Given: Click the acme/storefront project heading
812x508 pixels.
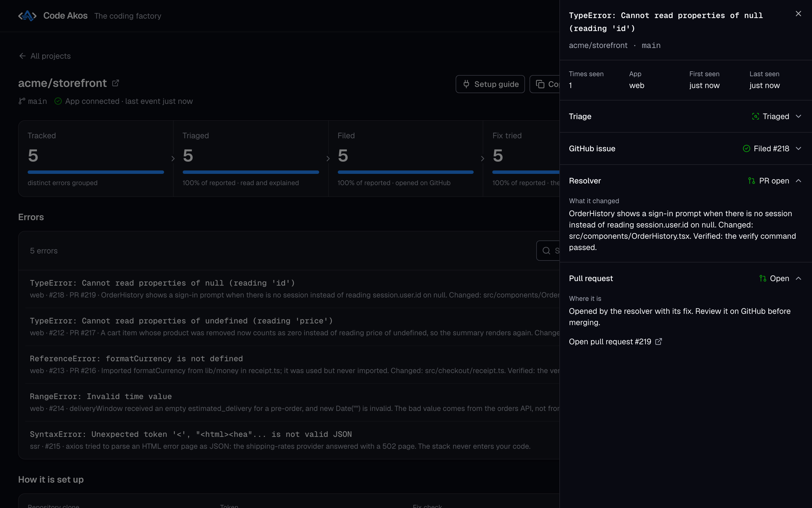Looking at the screenshot, I should pos(62,83).
